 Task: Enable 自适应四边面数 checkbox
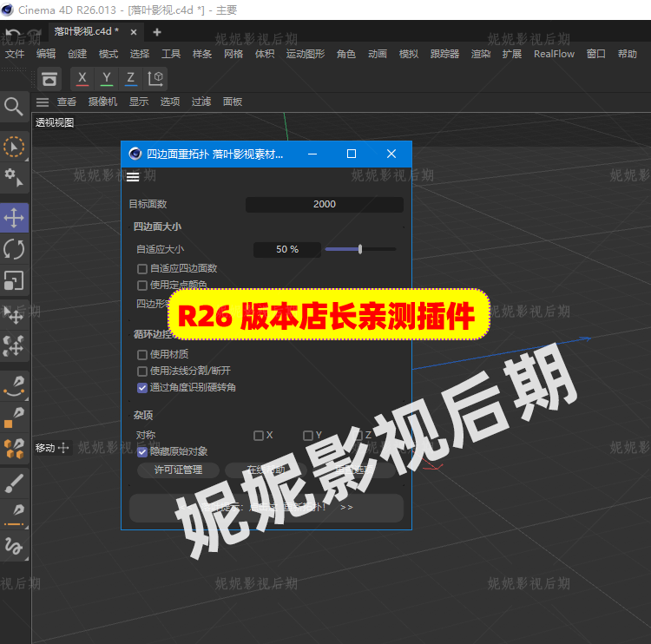point(142,269)
